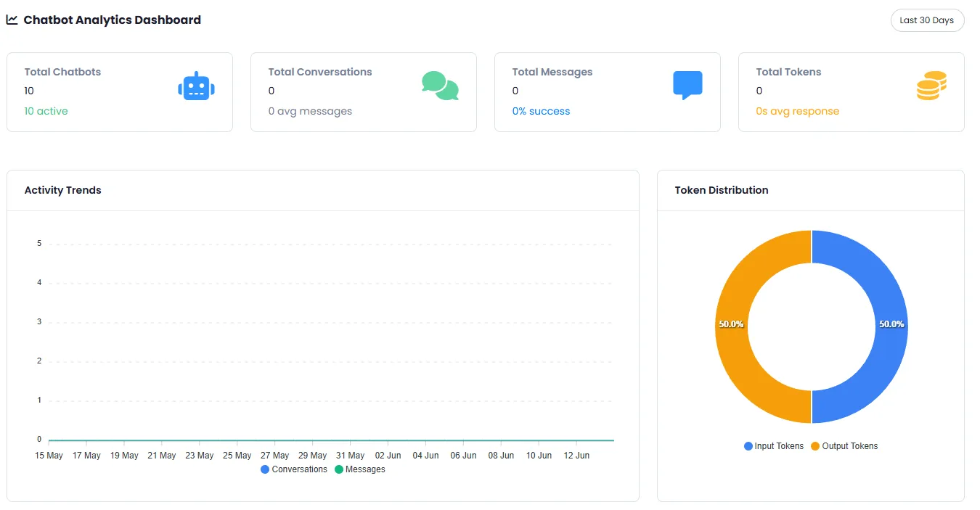Viewport: 980px width, 510px height.
Task: Toggle the Conversations legend item in Activity Trends
Action: (x=294, y=469)
